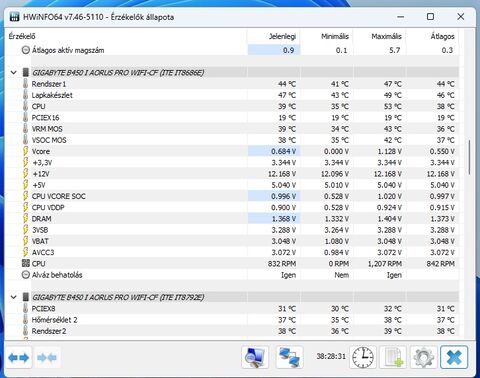Click the shrink layout arrows button

coord(47,358)
